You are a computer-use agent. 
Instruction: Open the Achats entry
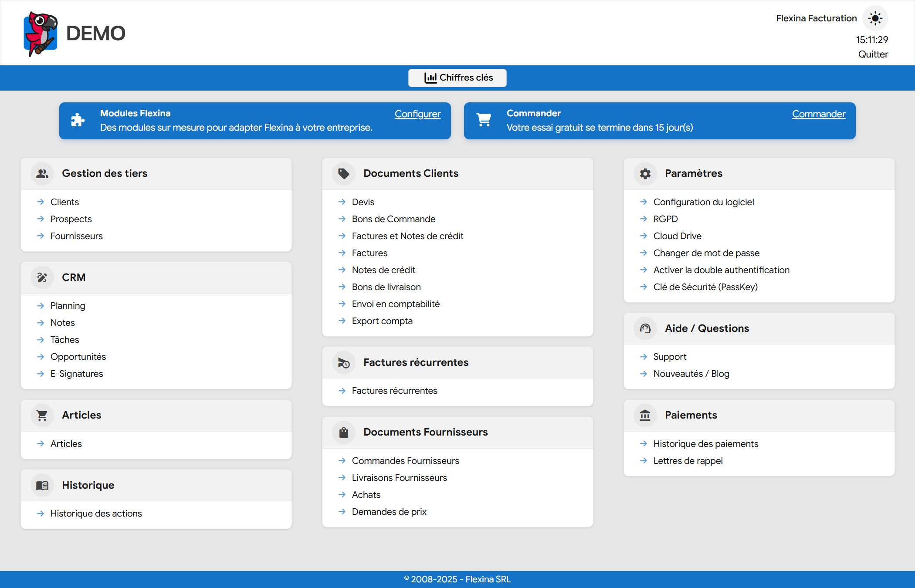366,494
